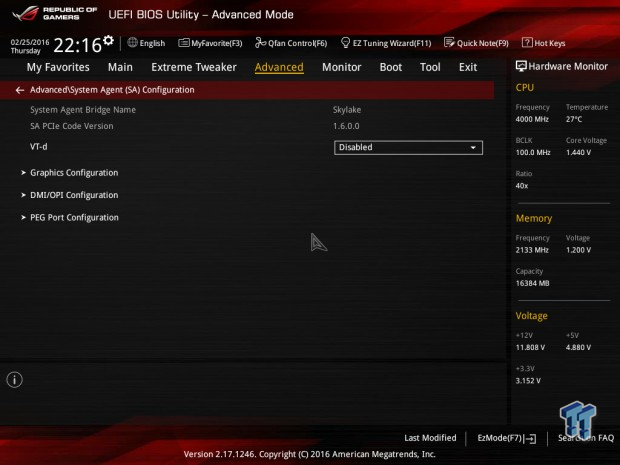Go to the Boot tab
Viewport: 620px width, 465px height.
391,67
